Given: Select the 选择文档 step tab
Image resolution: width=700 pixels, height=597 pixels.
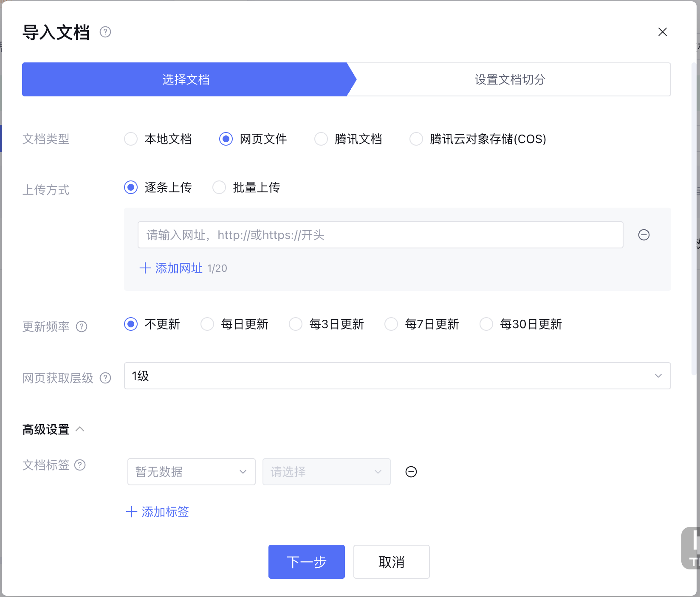Looking at the screenshot, I should (x=186, y=79).
